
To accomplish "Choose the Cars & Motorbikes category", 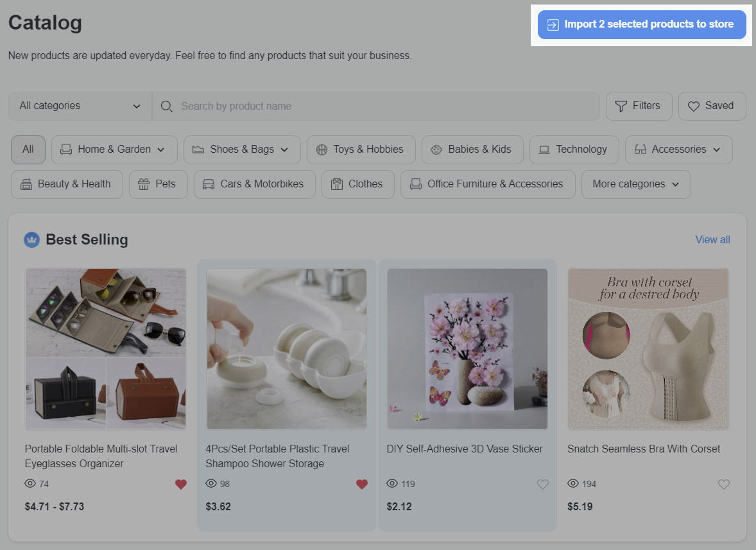I will (x=254, y=184).
